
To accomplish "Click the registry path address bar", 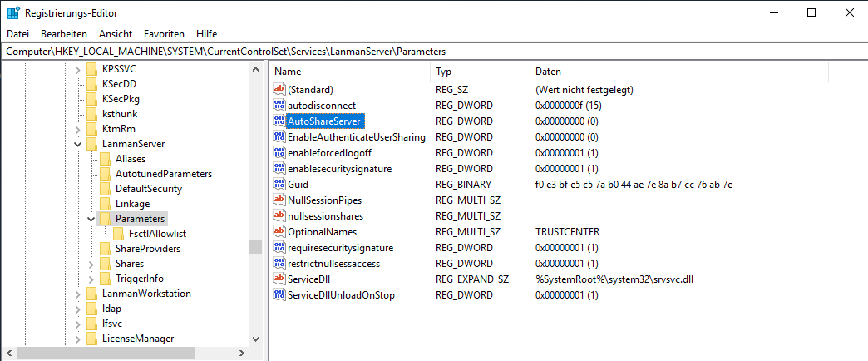I will tap(432, 52).
